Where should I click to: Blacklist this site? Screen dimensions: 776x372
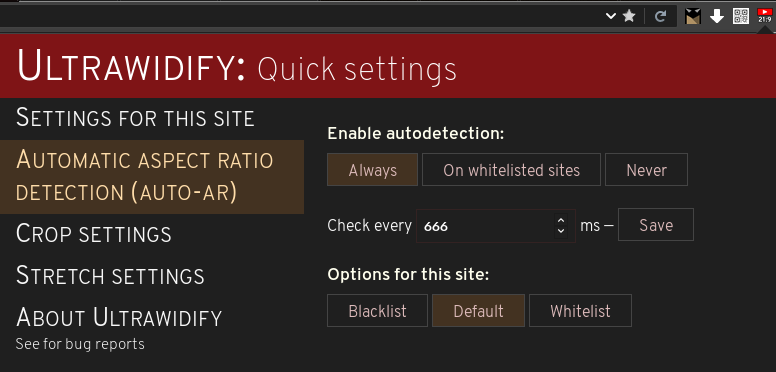(x=378, y=311)
